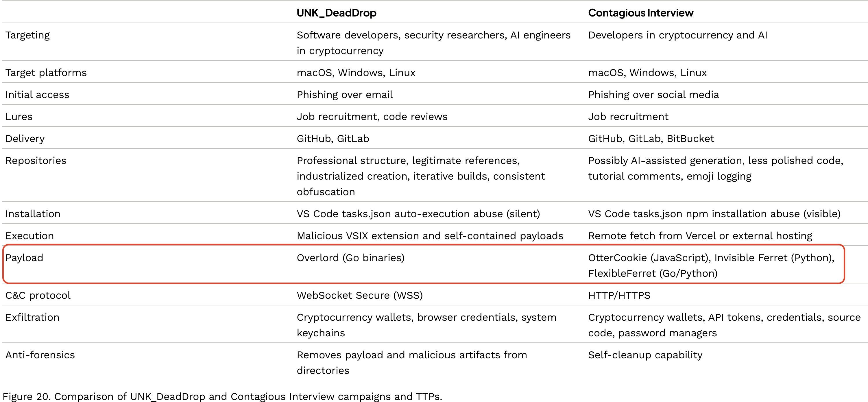Click the Exfiltration row label

pos(32,318)
